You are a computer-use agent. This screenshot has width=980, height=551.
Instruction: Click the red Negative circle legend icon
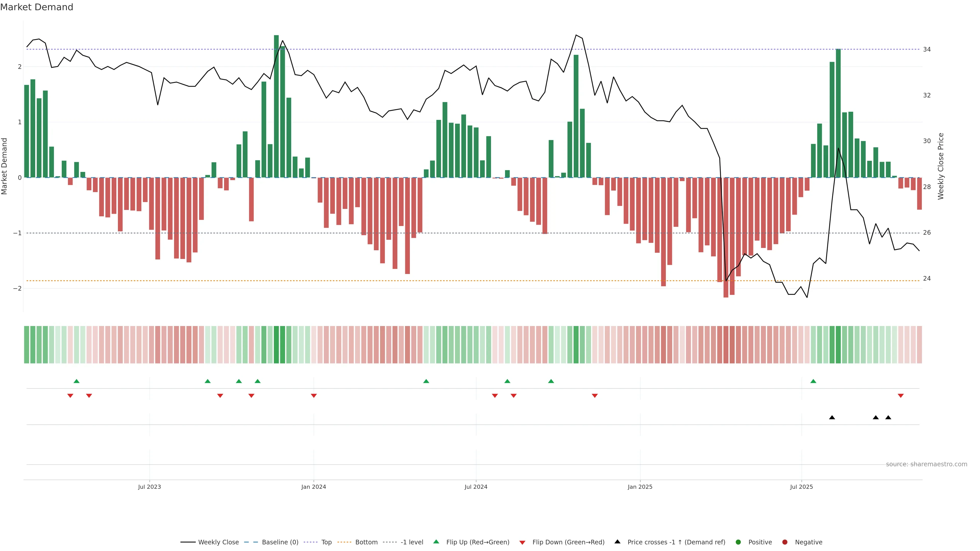tap(785, 542)
